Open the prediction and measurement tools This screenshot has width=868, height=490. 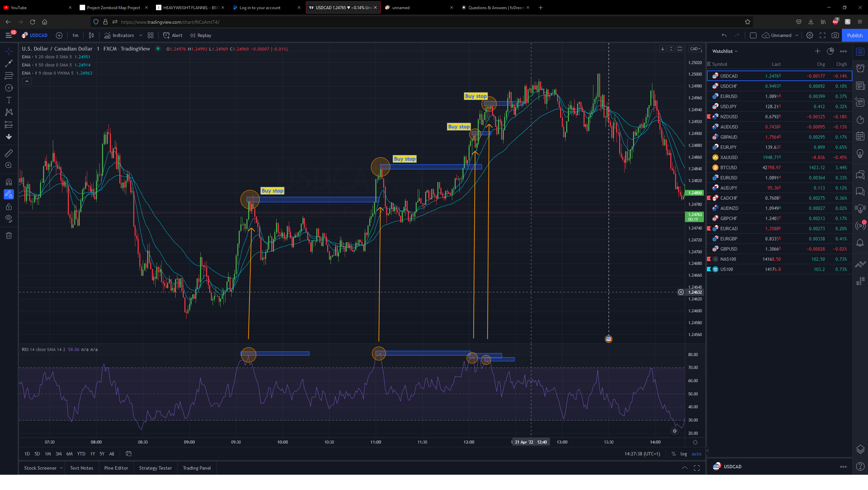click(x=9, y=124)
